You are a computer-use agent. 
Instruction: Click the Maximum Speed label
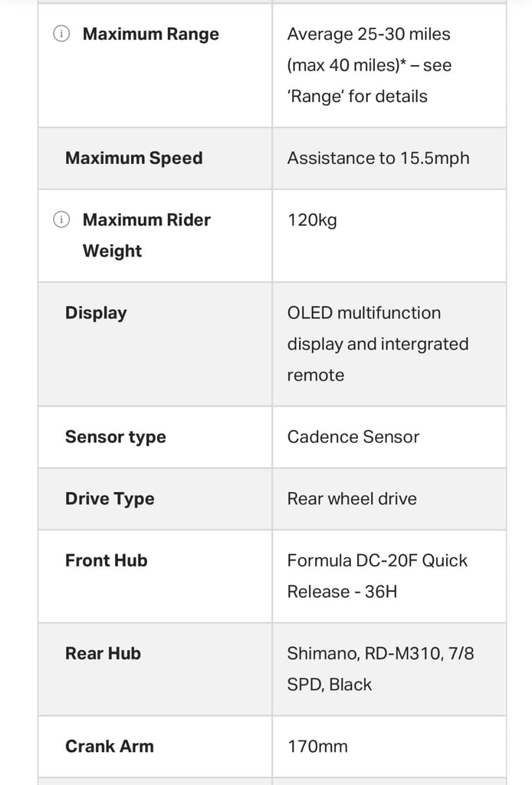click(134, 158)
